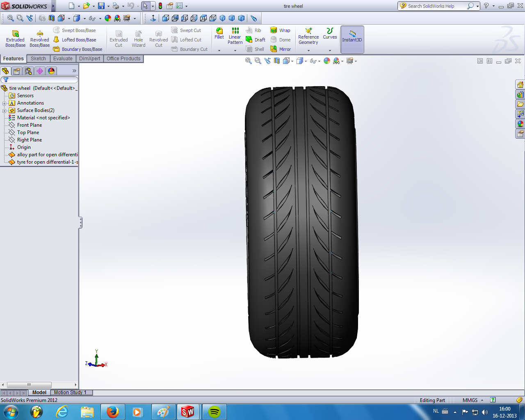Open Spotify from the taskbar

click(x=214, y=412)
